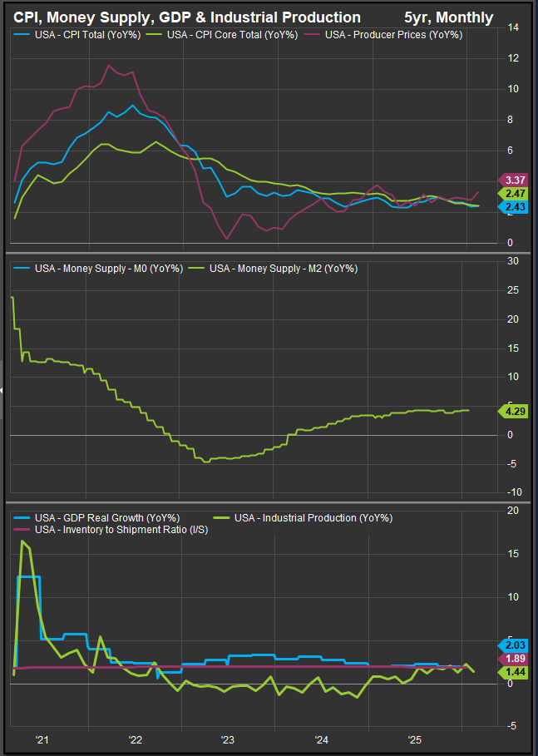
Task: Click the '23 year label on time axis
Action: (227, 739)
